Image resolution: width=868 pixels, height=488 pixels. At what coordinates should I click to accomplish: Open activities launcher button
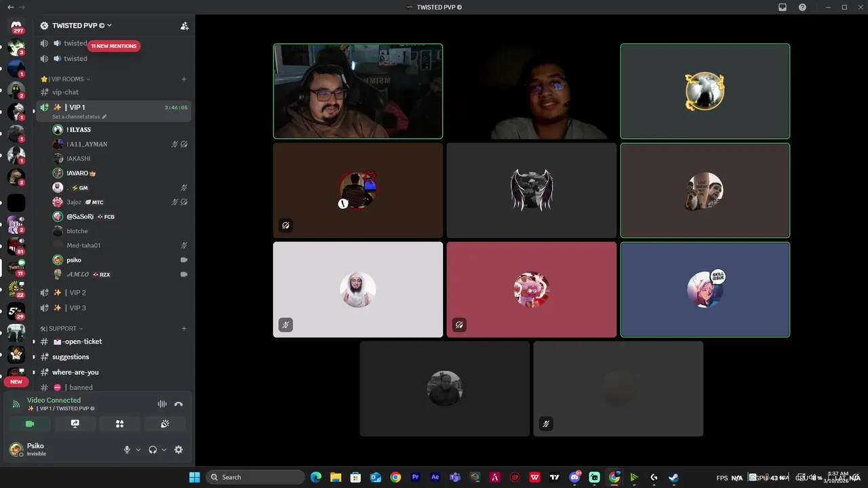click(120, 424)
